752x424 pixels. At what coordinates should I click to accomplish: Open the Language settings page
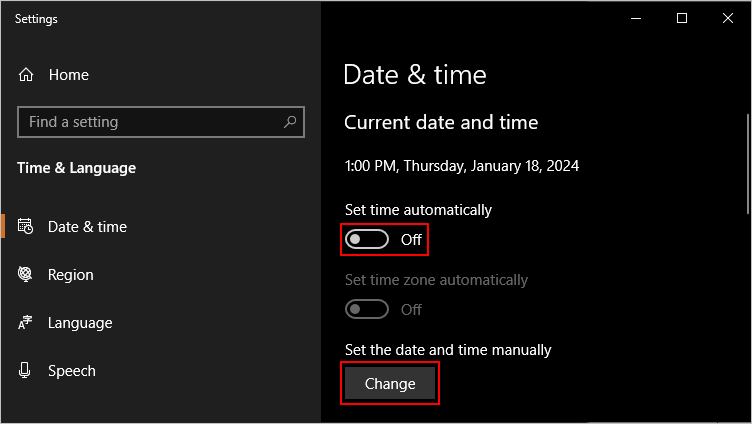(x=80, y=323)
